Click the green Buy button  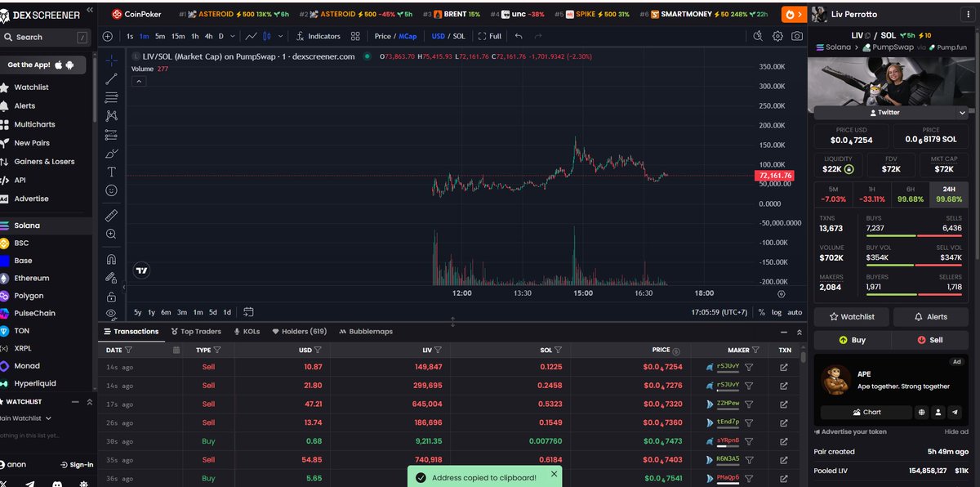coord(852,340)
